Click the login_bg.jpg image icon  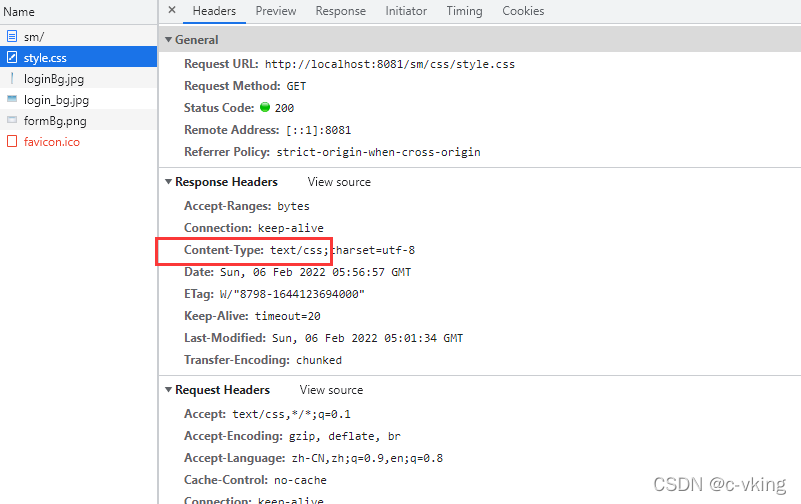tap(12, 99)
